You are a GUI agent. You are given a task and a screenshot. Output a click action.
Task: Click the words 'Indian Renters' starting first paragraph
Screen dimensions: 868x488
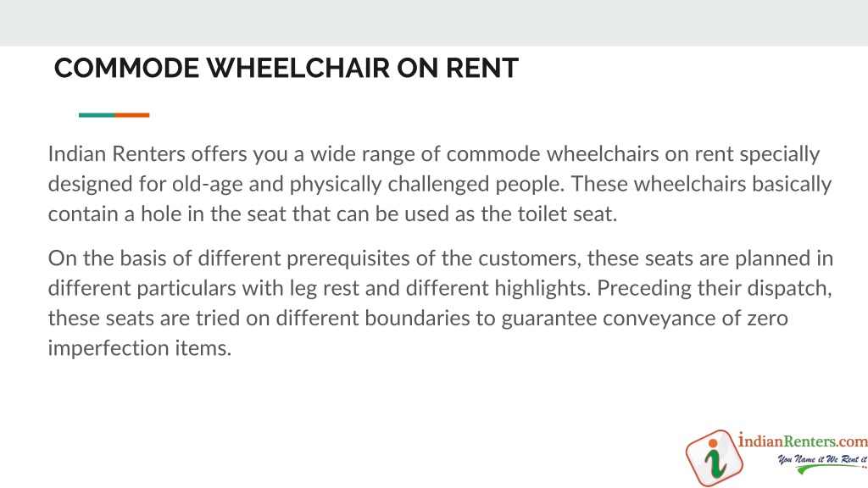[116, 154]
